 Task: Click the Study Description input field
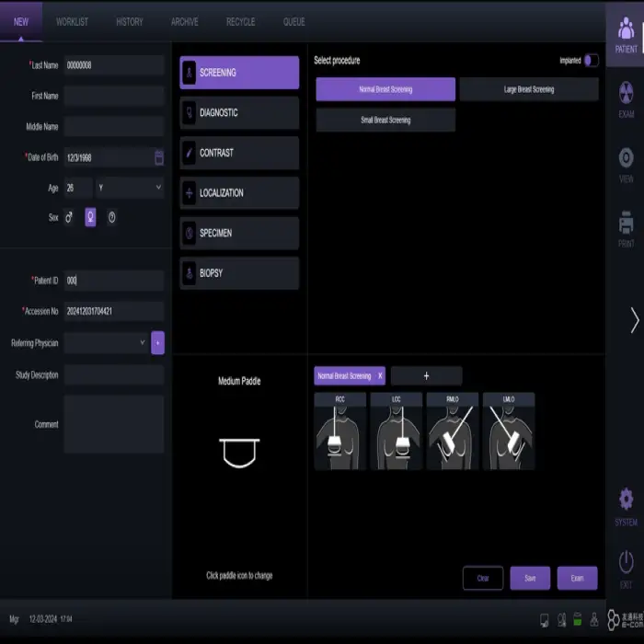click(x=114, y=375)
